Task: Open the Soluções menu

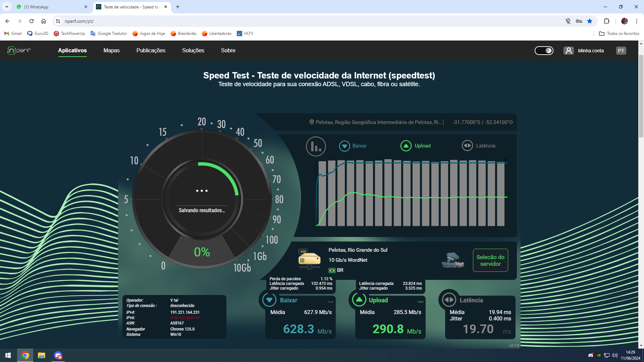Action: tap(193, 51)
